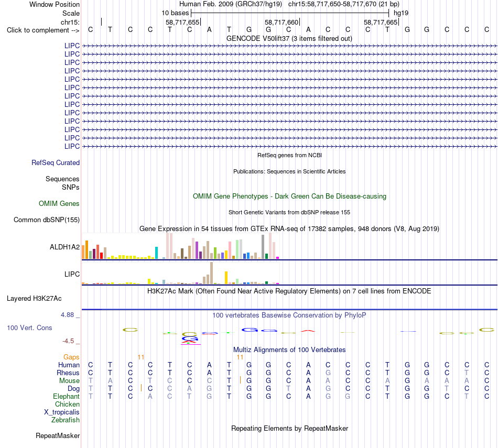Viewport: 498px width, 448px height.
Task: Open the Common dbSNP(155) track label
Action: tap(46, 220)
